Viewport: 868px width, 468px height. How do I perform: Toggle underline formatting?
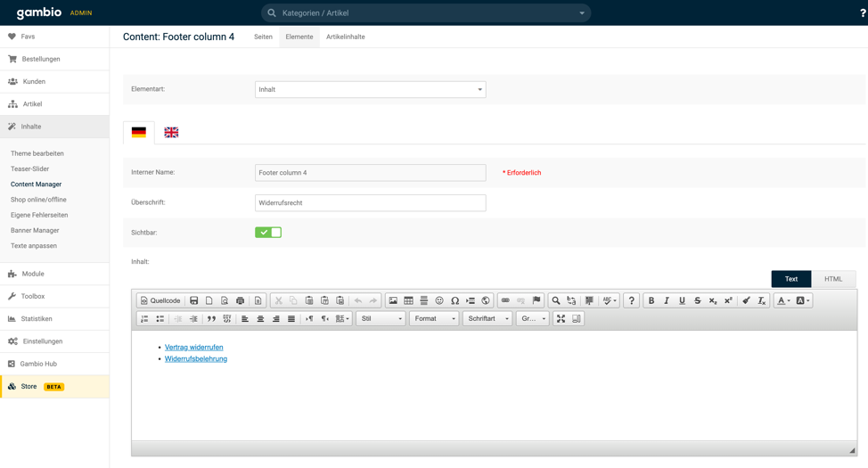[682, 300]
